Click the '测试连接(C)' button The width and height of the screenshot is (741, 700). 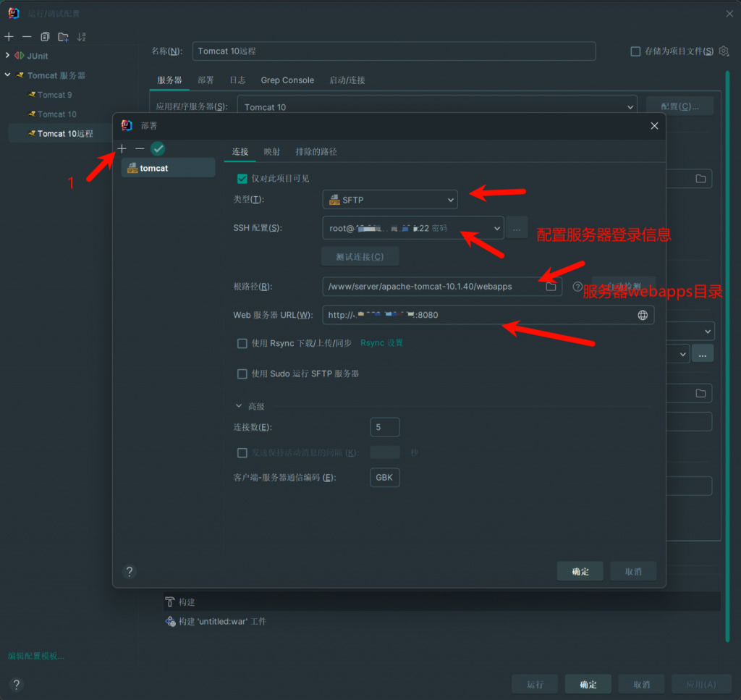pyautogui.click(x=360, y=256)
